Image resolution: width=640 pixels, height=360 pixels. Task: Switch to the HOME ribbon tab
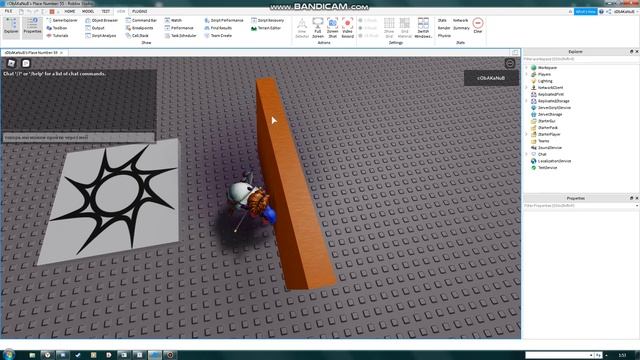point(70,11)
